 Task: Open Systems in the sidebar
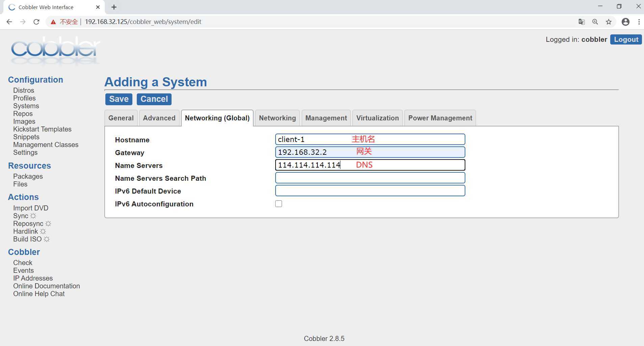[26, 106]
